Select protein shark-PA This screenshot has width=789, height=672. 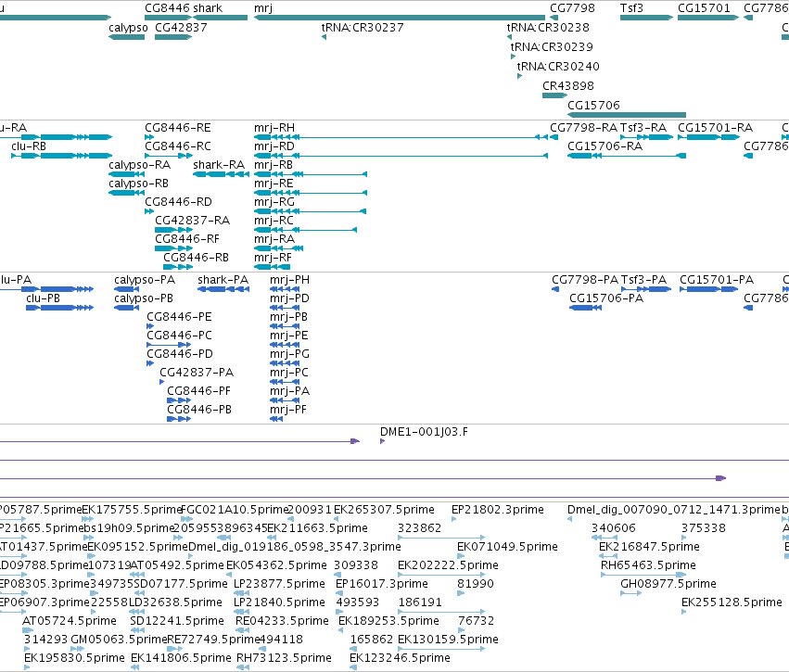click(x=223, y=288)
